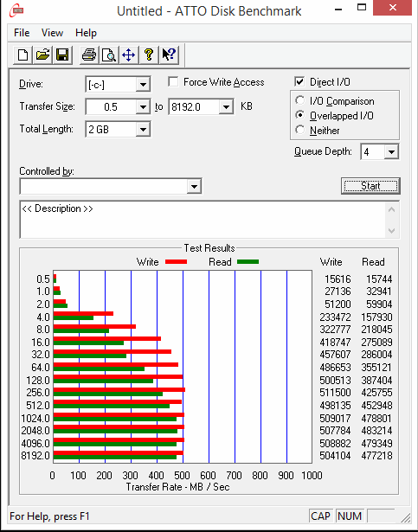The image size is (418, 532).
Task: Open a saved benchmark file icon
Action: (42, 54)
